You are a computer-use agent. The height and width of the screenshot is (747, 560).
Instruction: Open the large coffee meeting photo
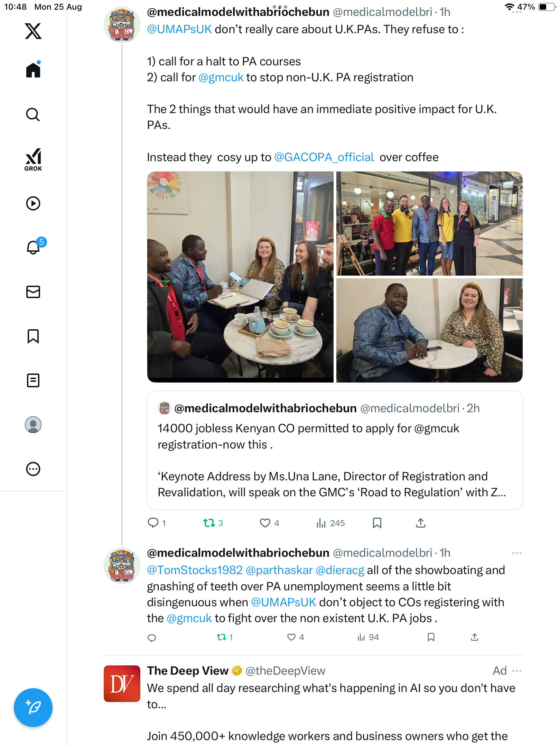240,277
